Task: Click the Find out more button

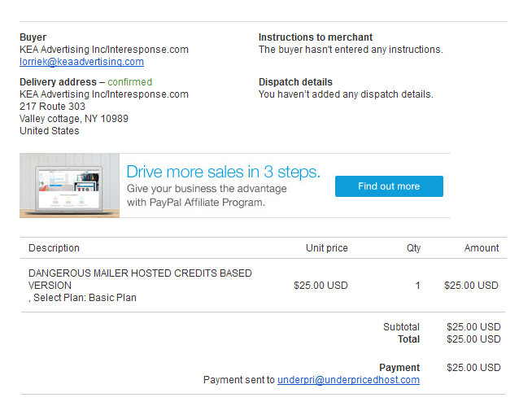Action: (389, 186)
